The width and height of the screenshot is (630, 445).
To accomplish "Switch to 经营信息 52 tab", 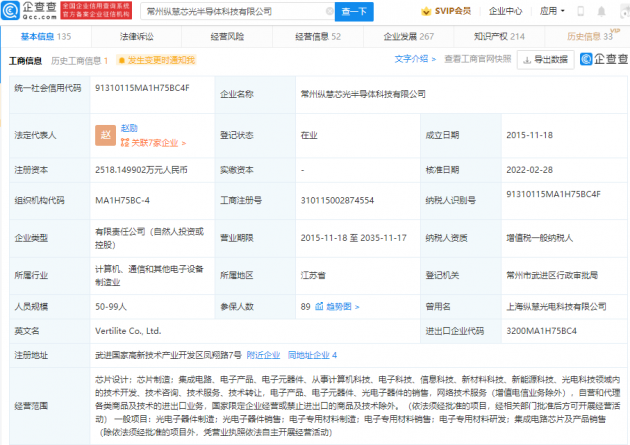I will pos(318,37).
